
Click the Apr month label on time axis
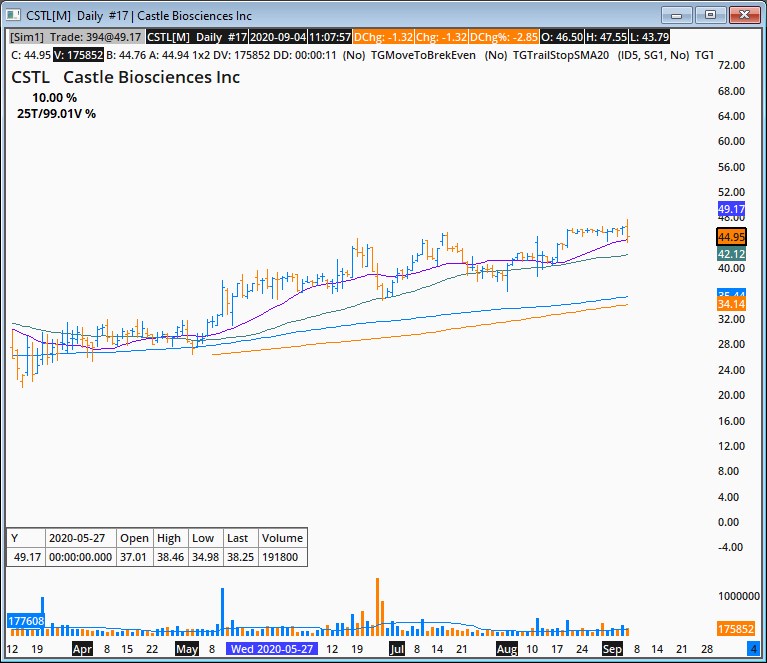click(82, 649)
